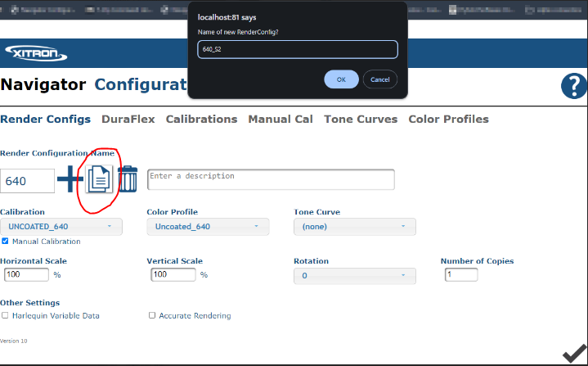Click Cancel in the RenderConfig dialog
588x366 pixels.
click(380, 79)
